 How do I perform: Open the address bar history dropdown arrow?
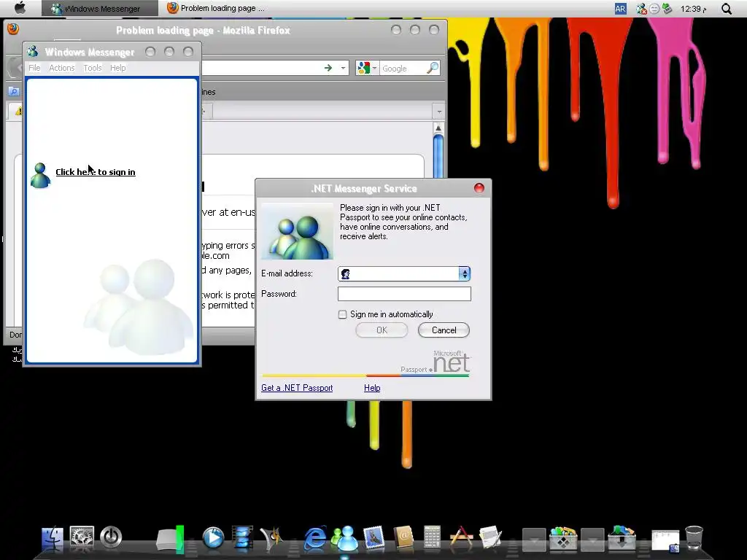click(x=343, y=68)
